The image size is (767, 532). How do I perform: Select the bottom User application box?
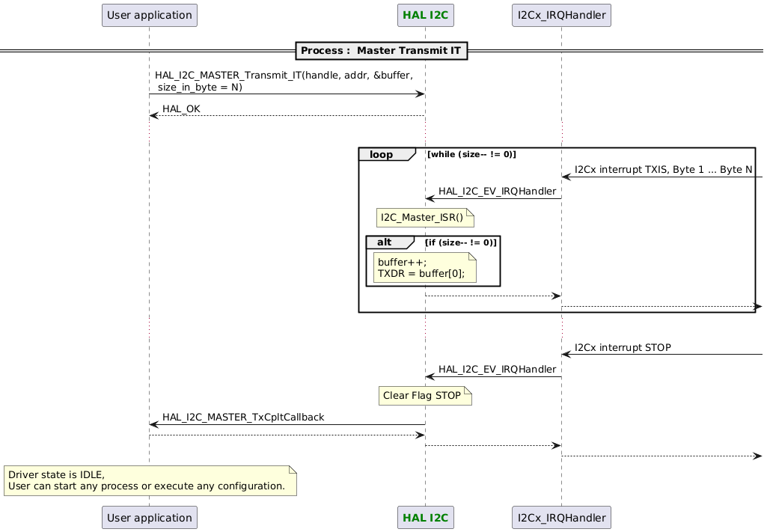tap(149, 517)
